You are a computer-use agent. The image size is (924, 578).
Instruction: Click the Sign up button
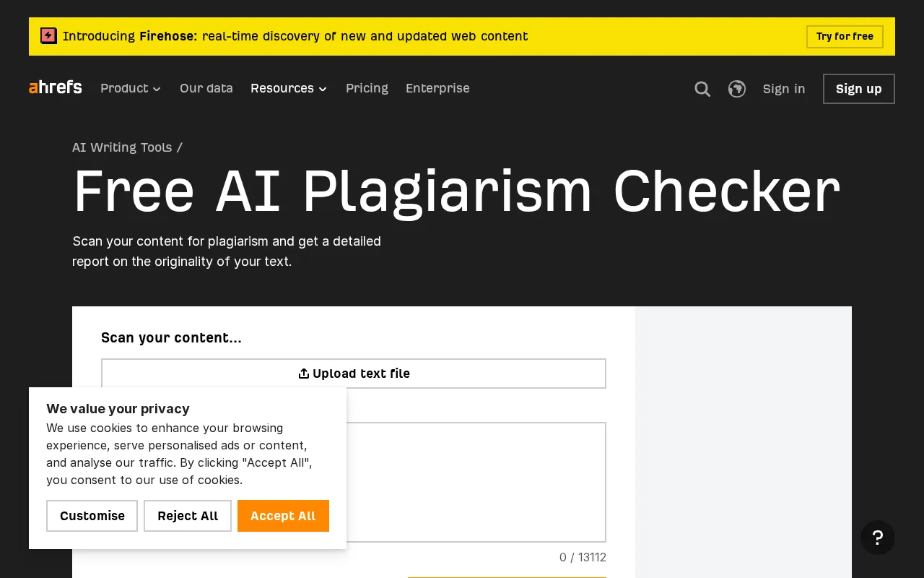pyautogui.click(x=859, y=89)
